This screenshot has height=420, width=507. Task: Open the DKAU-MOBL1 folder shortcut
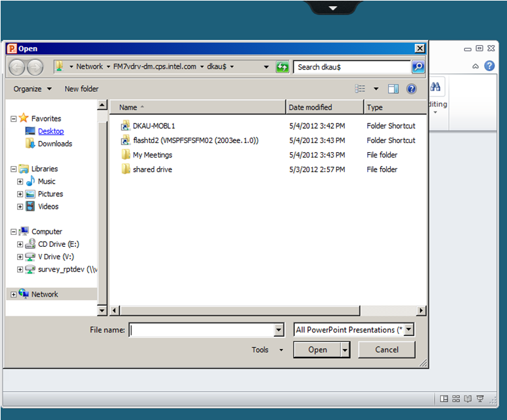[x=154, y=125]
